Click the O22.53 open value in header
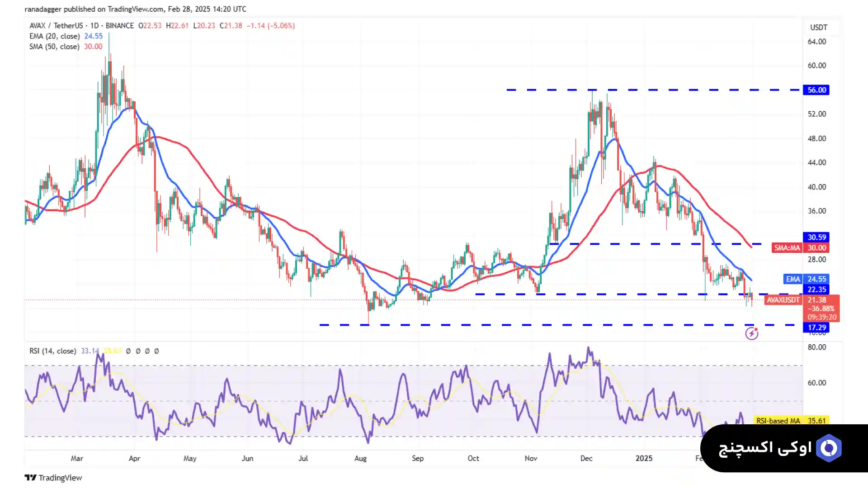The height and width of the screenshot is (489, 868). coord(150,26)
